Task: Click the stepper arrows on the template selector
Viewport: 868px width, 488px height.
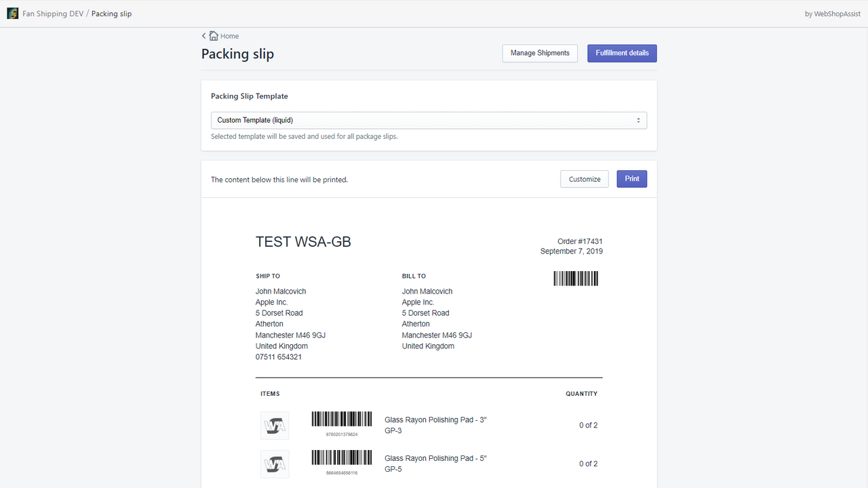Action: 638,120
